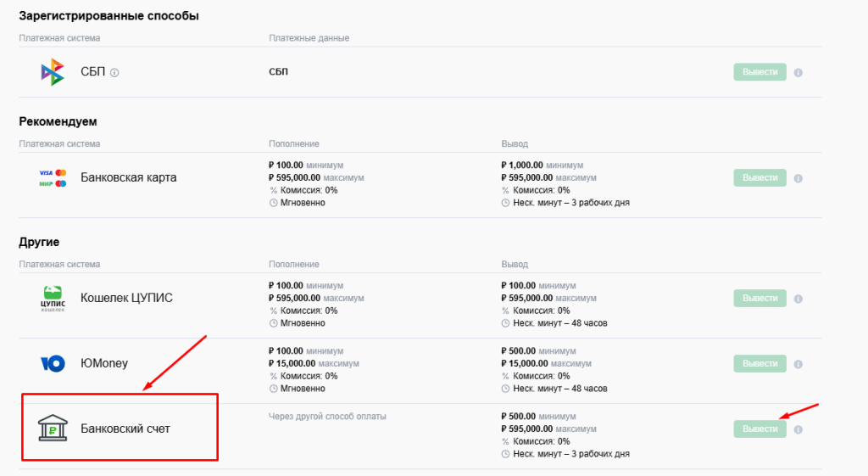Select the ЮMoney payment method name
868x476 pixels.
point(104,363)
